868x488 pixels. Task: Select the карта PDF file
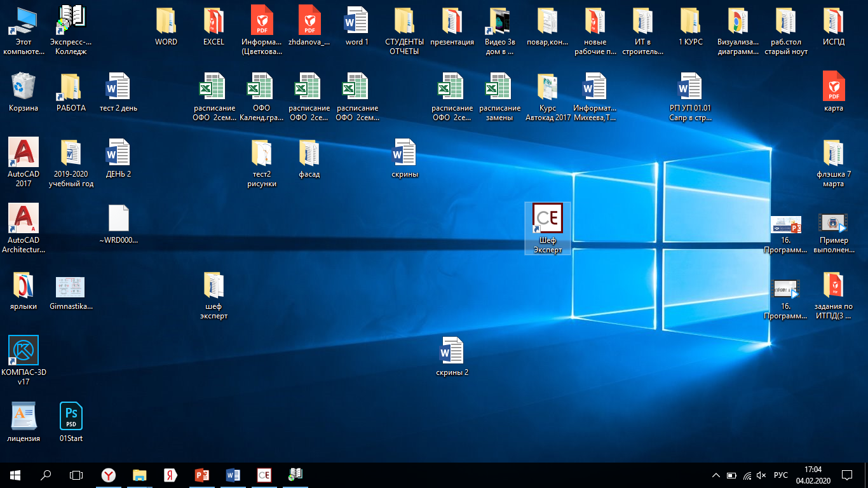[834, 93]
